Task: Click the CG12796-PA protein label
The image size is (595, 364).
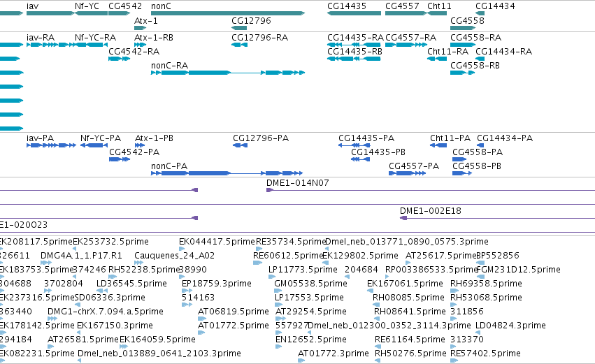Action: [261, 138]
